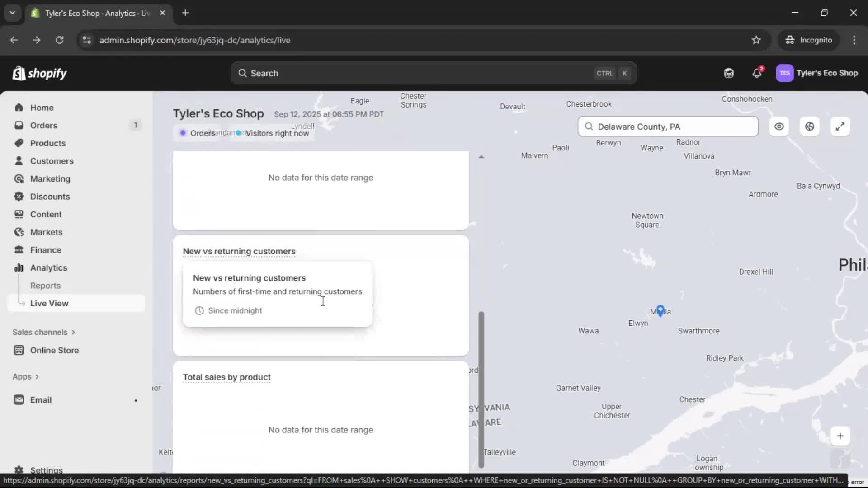Open the Reports menu item under Analytics
The image size is (868, 488).
point(46,286)
